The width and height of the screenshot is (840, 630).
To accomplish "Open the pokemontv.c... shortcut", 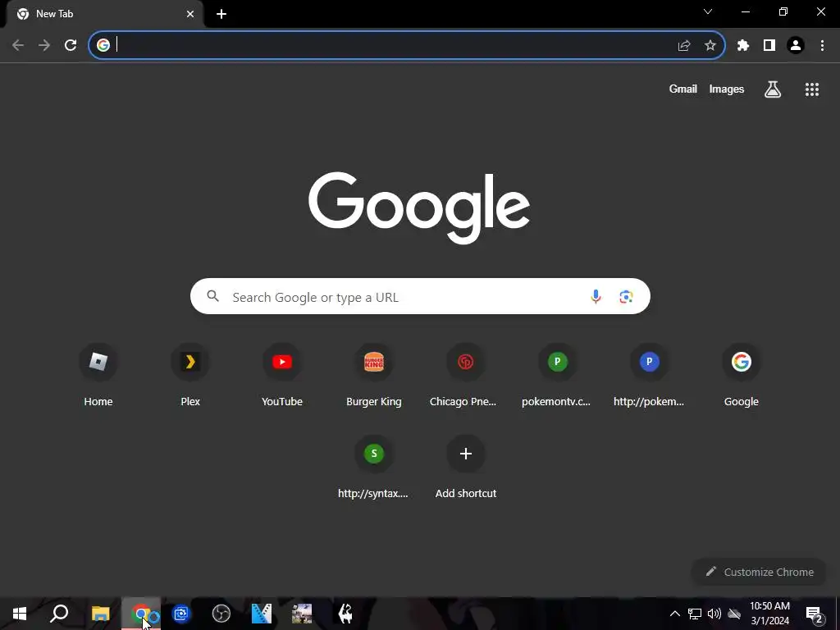I will click(x=557, y=375).
